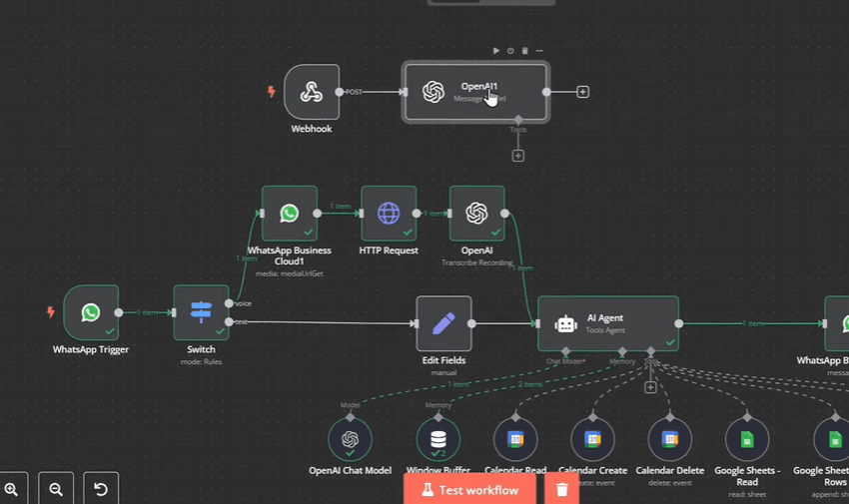Click the 'Webhook' label text
The height and width of the screenshot is (504, 849).
(x=312, y=129)
